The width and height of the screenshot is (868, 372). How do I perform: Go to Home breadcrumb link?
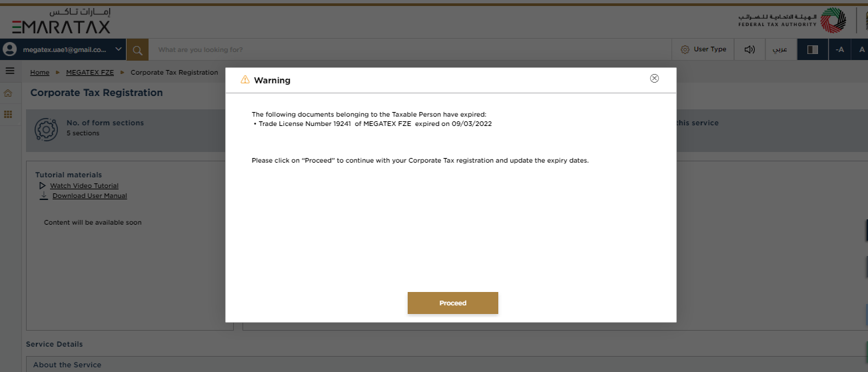coord(39,72)
